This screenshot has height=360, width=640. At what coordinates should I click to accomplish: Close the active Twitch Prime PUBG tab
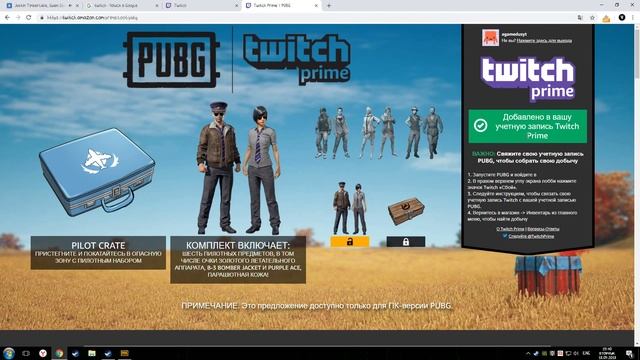[316, 6]
